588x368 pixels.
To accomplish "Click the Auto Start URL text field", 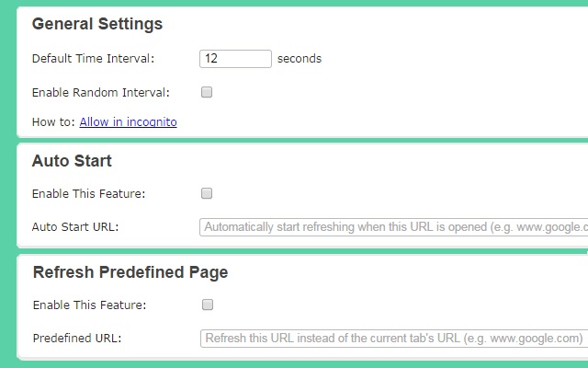I will coord(393,226).
